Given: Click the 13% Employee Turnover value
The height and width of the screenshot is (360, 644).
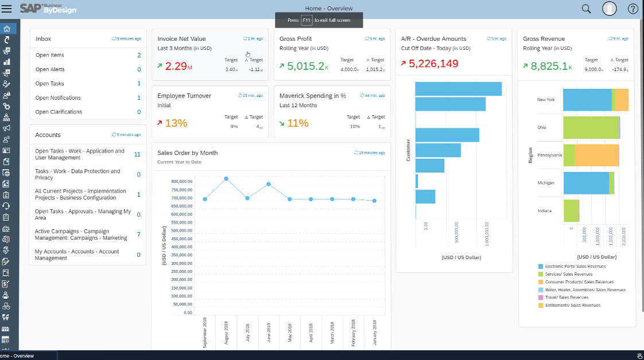Looking at the screenshot, I should coord(176,123).
